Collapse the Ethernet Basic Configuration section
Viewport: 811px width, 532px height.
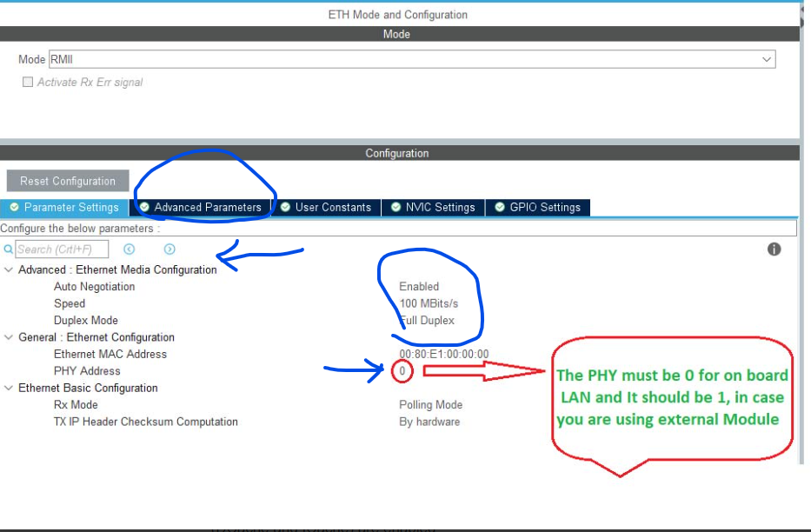[7, 388]
